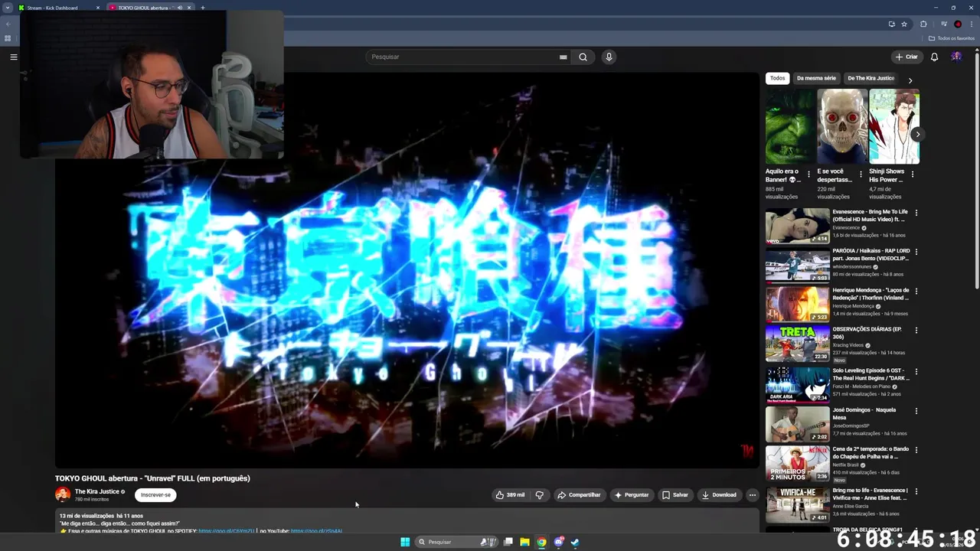This screenshot has height=551, width=980.
Task: Open the tab search dropdown arrow
Action: tap(8, 8)
